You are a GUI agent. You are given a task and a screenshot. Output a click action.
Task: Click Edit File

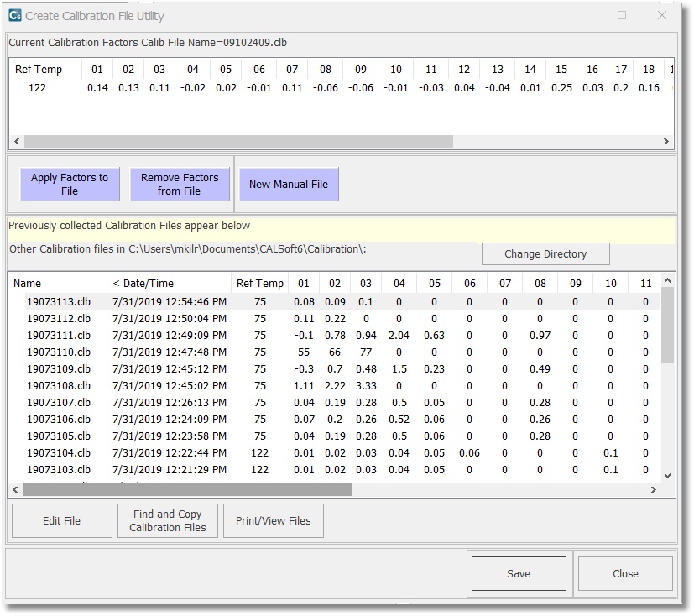click(60, 520)
